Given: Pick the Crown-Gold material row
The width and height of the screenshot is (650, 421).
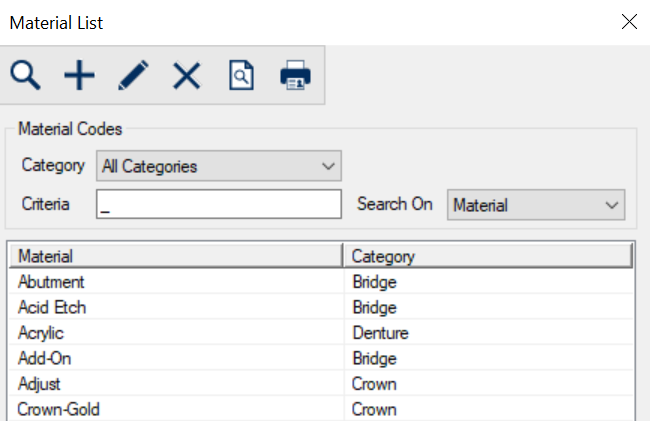Looking at the screenshot, I should tap(59, 409).
